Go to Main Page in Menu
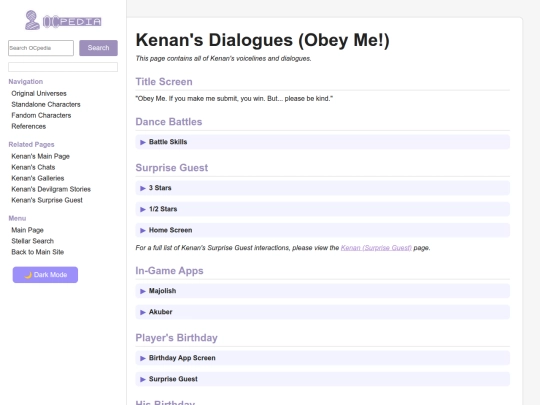 click(28, 230)
